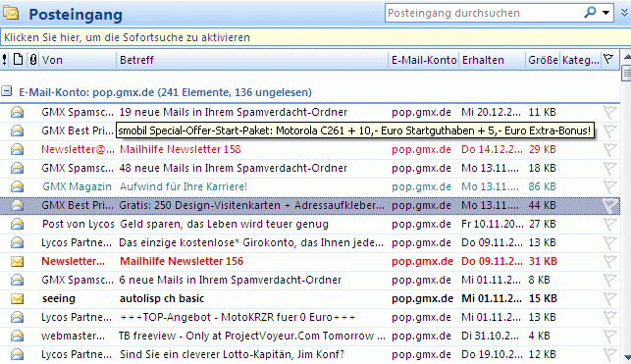Viewport: 631px width, 364px height.
Task: Sort by the E-Mail-Konto column header
Action: pos(423,60)
